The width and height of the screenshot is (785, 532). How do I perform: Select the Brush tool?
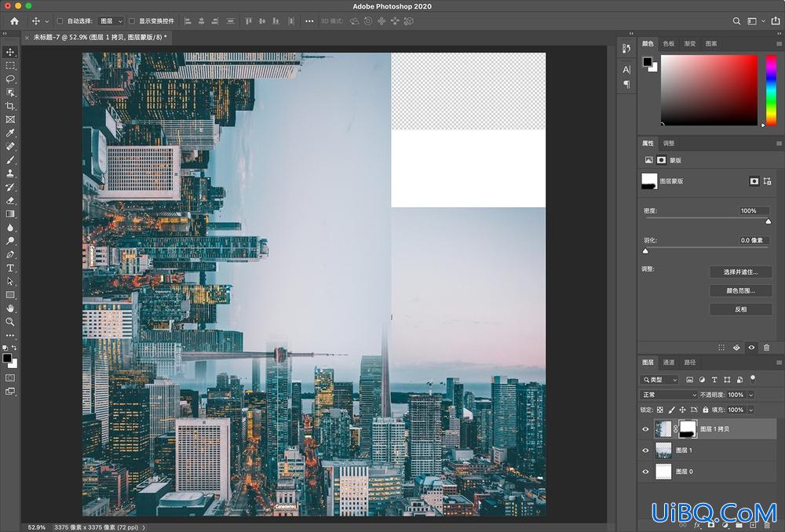(x=10, y=160)
